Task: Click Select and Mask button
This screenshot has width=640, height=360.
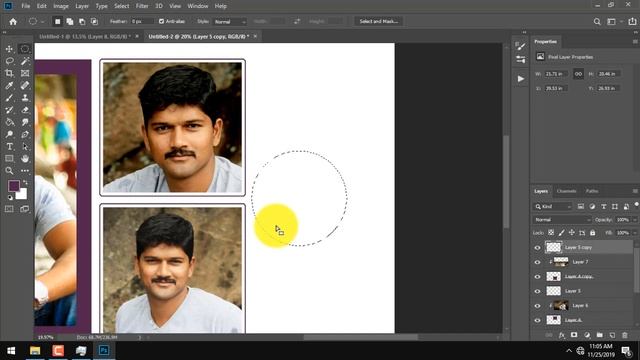Action: [378, 21]
